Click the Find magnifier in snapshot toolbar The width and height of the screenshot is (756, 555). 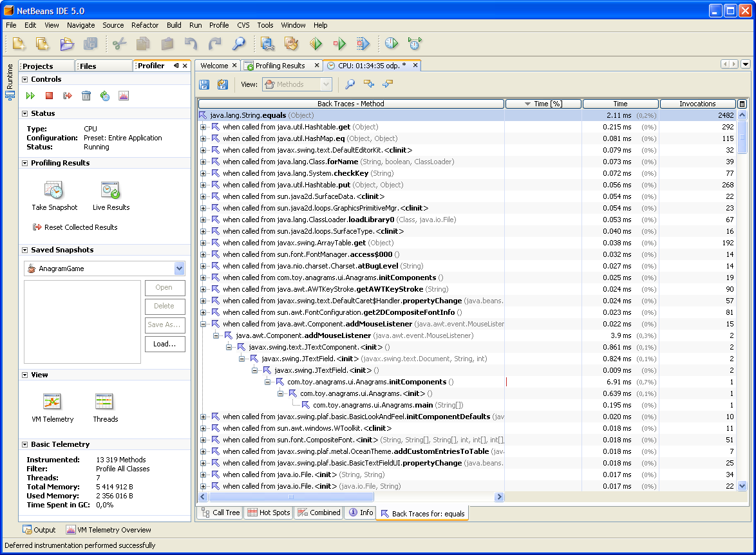click(350, 84)
